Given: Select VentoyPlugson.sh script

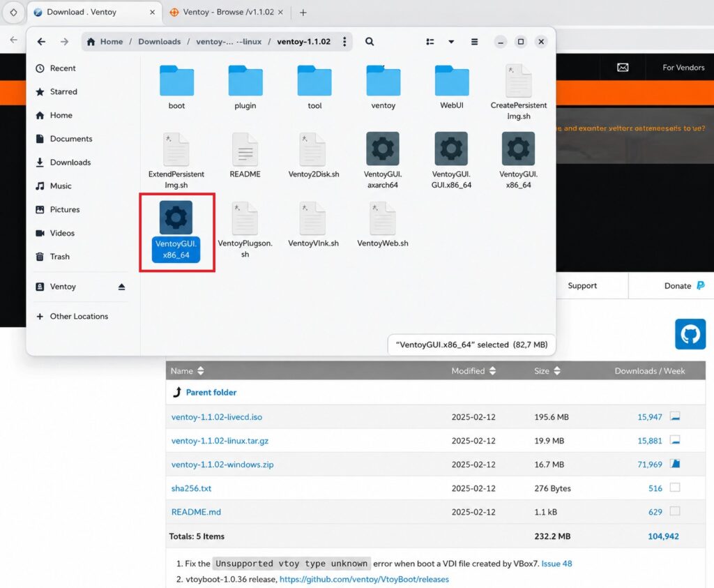Looking at the screenshot, I should (x=245, y=230).
